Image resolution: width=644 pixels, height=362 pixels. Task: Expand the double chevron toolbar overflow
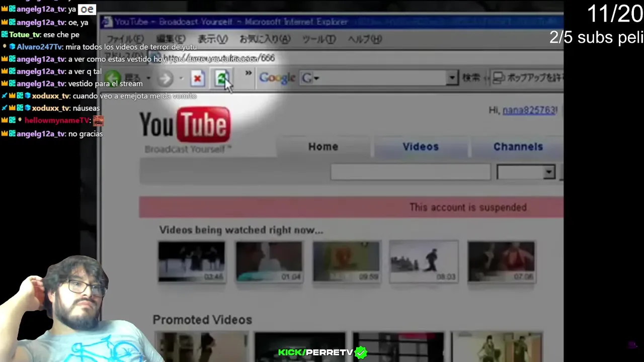[x=248, y=74]
